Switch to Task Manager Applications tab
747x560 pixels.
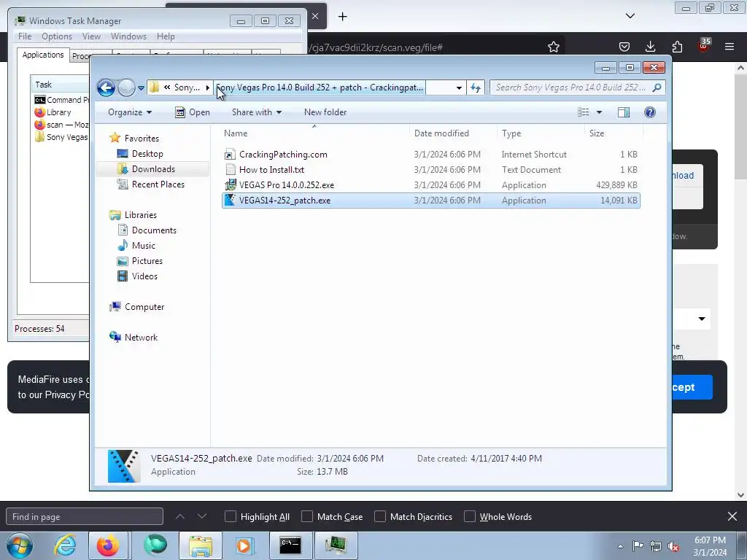[x=43, y=55]
